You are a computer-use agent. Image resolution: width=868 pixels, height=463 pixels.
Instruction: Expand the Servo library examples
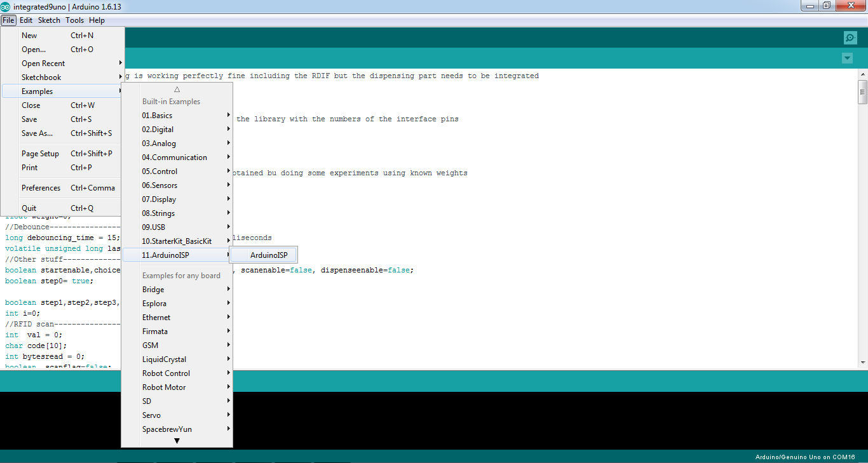177,415
